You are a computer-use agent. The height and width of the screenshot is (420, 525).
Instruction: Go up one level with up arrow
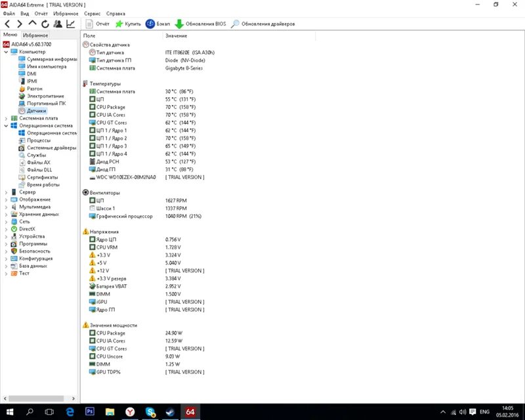click(x=32, y=24)
